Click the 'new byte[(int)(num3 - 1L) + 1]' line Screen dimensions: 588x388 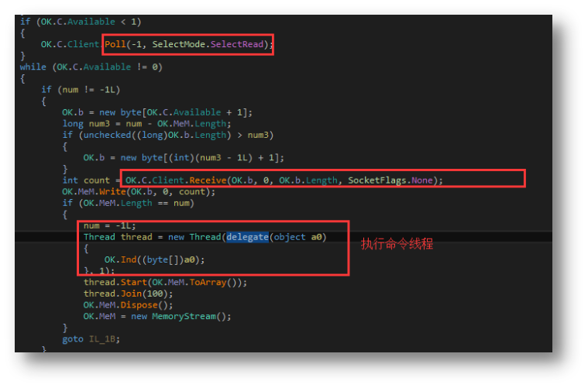[184, 158]
